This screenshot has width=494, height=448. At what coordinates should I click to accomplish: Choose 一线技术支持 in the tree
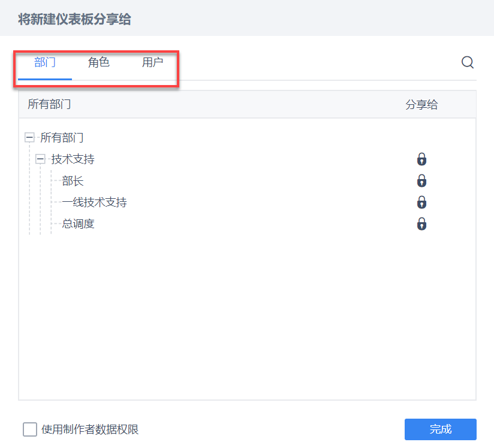coord(94,202)
